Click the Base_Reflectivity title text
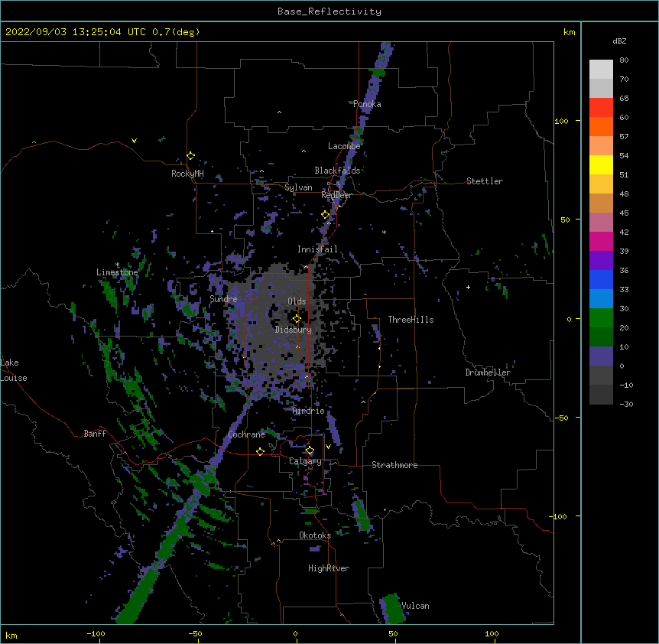 pos(329,11)
